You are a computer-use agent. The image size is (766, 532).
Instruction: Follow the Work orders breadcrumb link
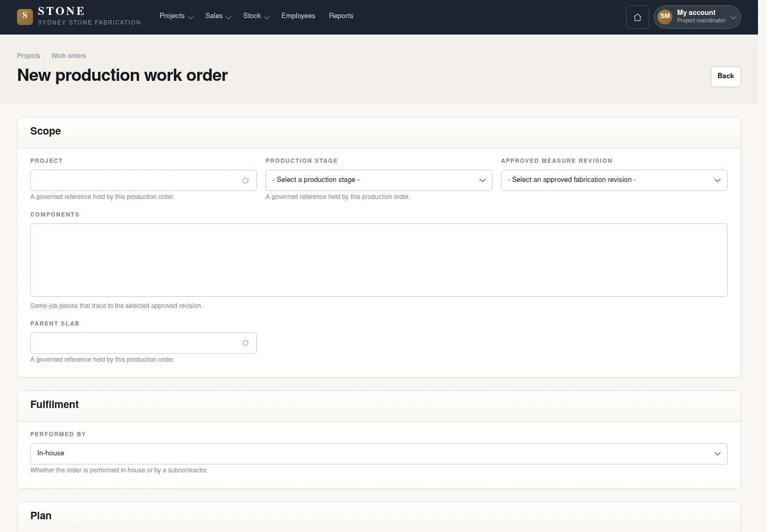pos(69,56)
